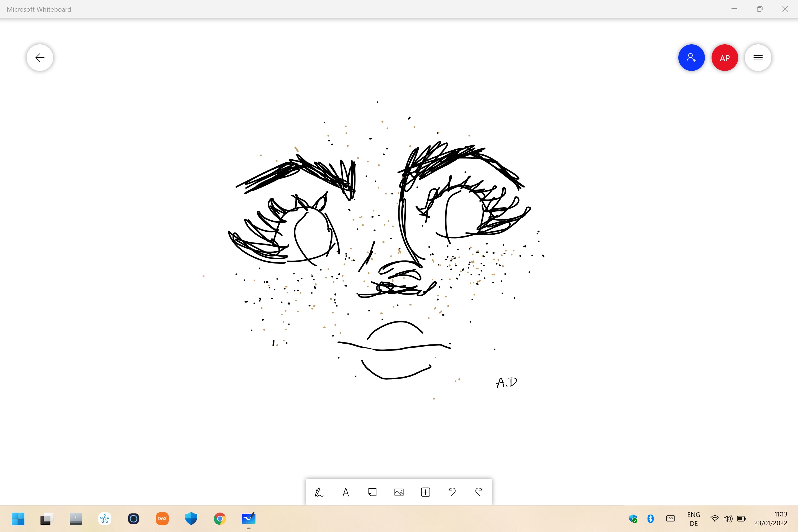Click the speaker volume icon
This screenshot has width=798, height=532.
coord(728,518)
